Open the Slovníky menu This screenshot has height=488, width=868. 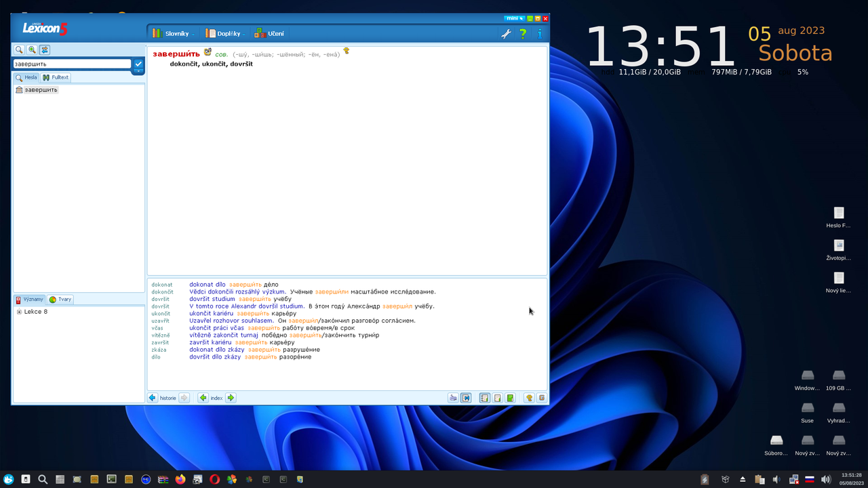173,33
